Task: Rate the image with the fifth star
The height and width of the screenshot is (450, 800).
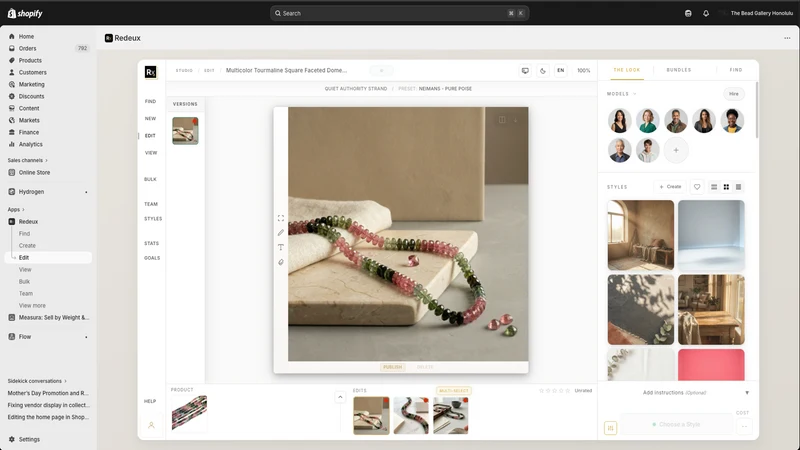Action: tap(567, 391)
